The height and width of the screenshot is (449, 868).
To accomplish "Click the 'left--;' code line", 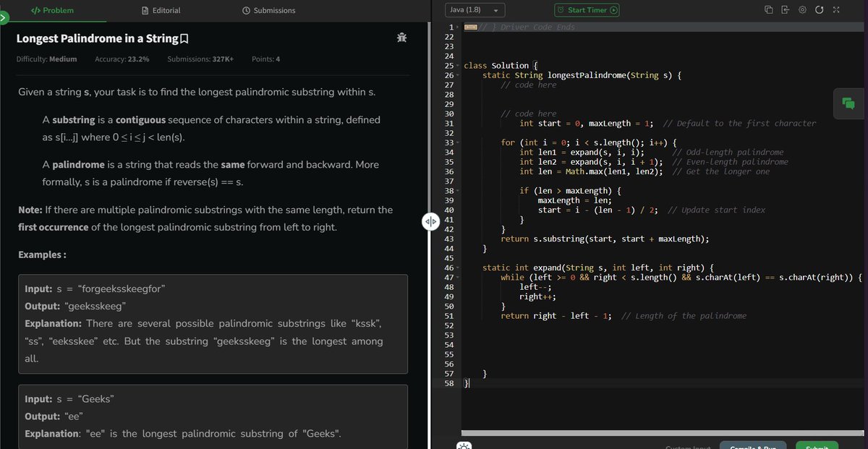I will [535, 287].
